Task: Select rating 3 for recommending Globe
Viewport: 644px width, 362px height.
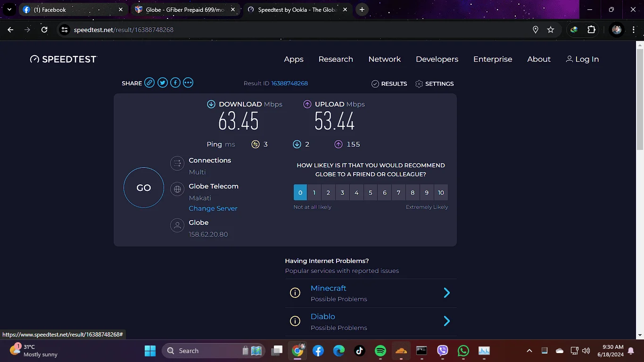Action: click(342, 192)
